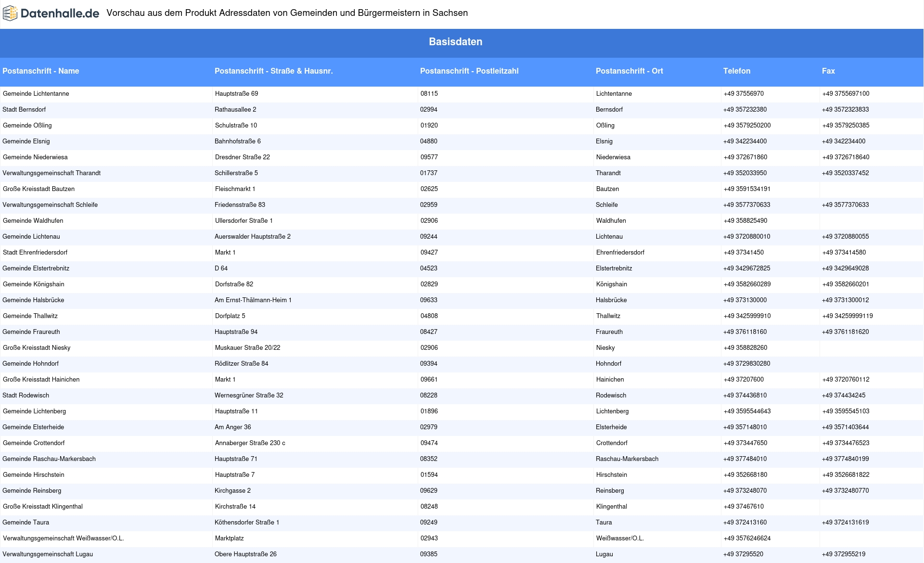Click fax number '+49 34259999119'
Viewport: 924px width, 563px height.
point(847,316)
